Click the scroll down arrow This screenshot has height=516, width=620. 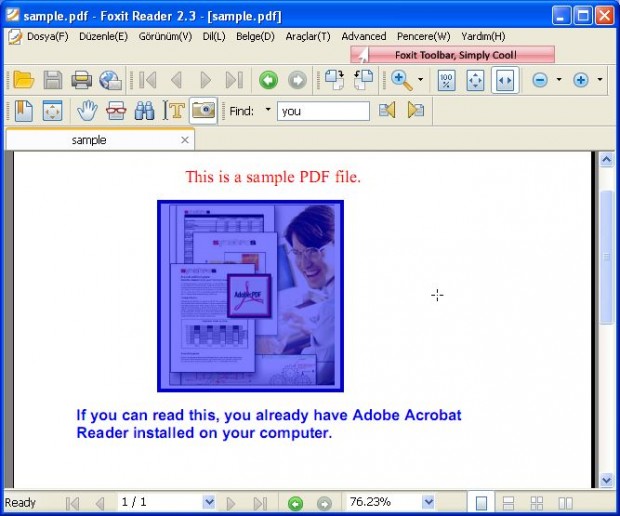[607, 480]
